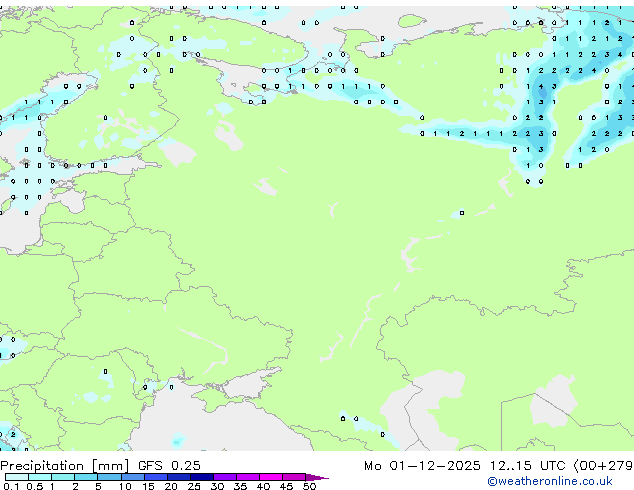Viewport: 634px width, 490px height.
Task: Click the 0.1–0.5 mm palest legend swatch
Action: click(x=17, y=477)
